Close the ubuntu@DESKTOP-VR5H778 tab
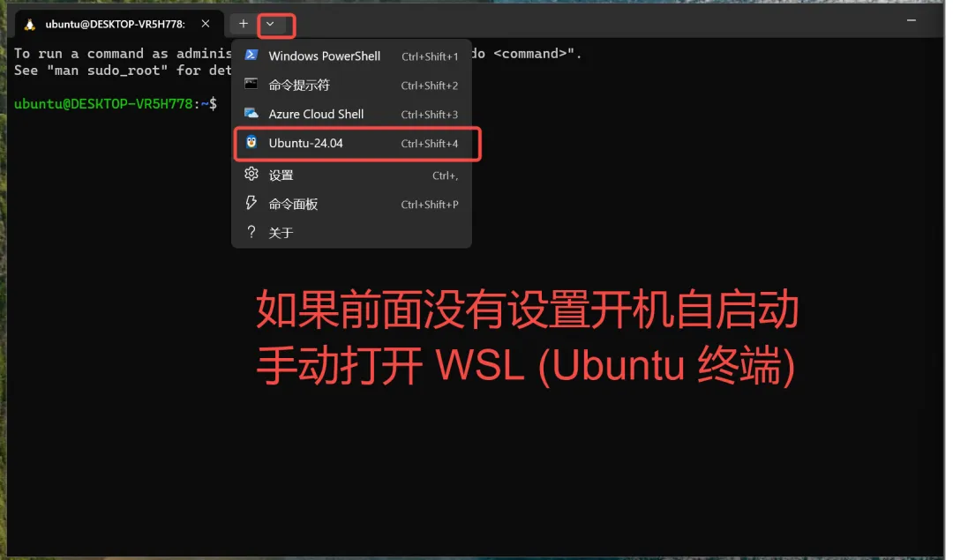This screenshot has width=953, height=560. click(x=206, y=24)
